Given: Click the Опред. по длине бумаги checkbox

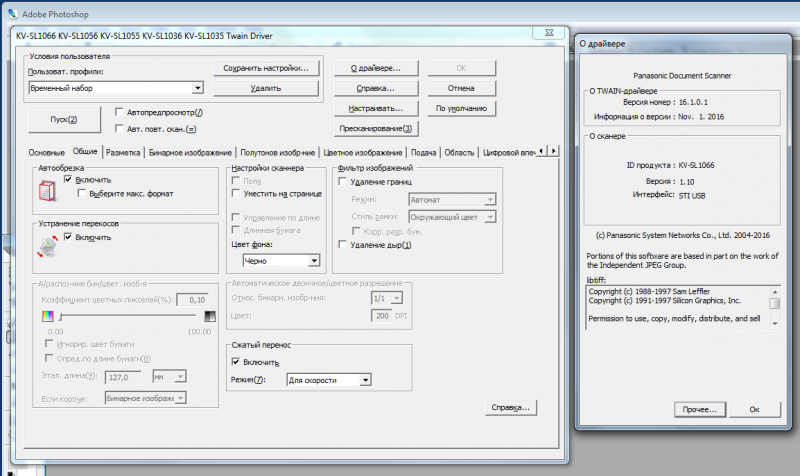Looking at the screenshot, I should click(49, 358).
